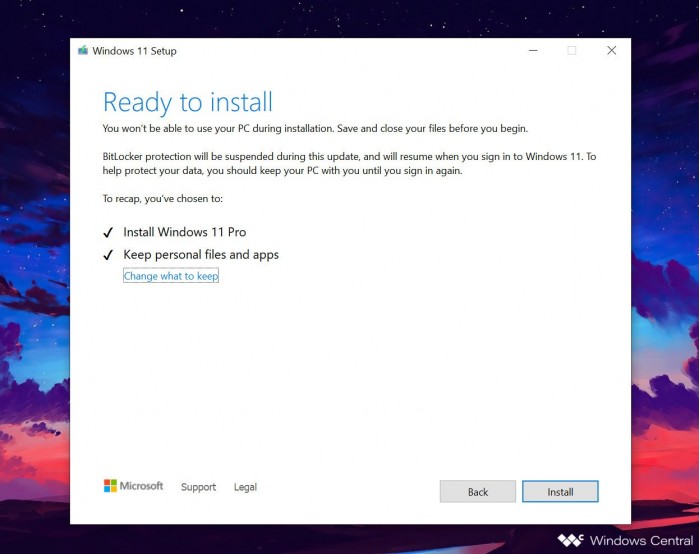This screenshot has width=700, height=554.
Task: Open the Support link
Action: [198, 487]
